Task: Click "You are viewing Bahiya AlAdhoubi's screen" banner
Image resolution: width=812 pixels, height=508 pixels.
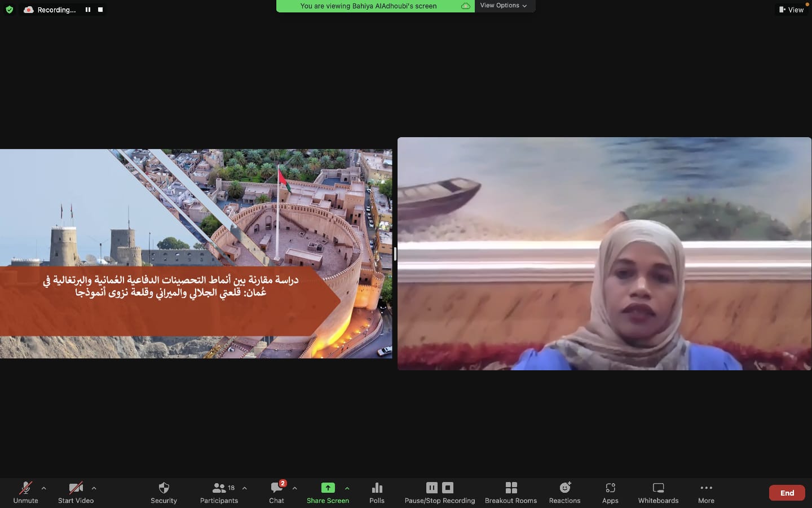Action: click(368, 6)
